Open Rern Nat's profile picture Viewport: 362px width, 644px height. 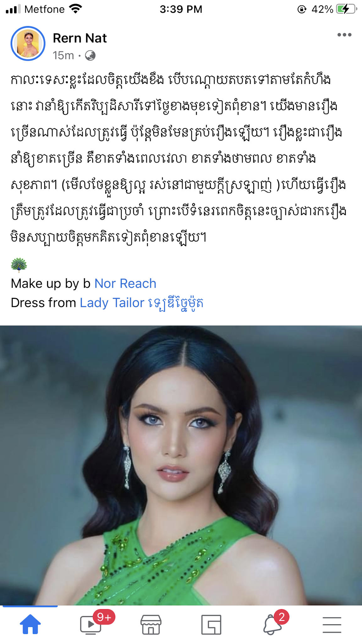pos(28,43)
